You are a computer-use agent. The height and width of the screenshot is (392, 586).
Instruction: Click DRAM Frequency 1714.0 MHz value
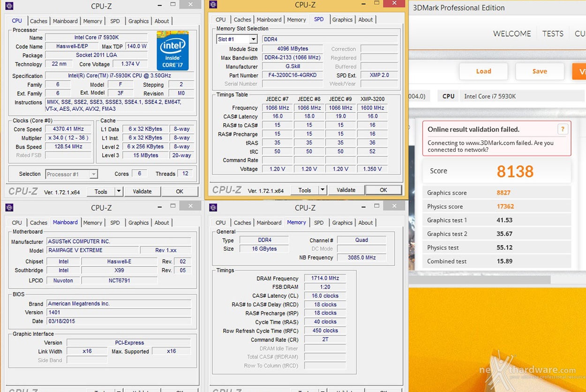325,278
